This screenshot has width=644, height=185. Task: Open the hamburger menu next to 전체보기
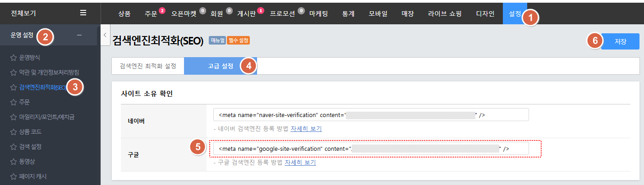click(x=83, y=13)
